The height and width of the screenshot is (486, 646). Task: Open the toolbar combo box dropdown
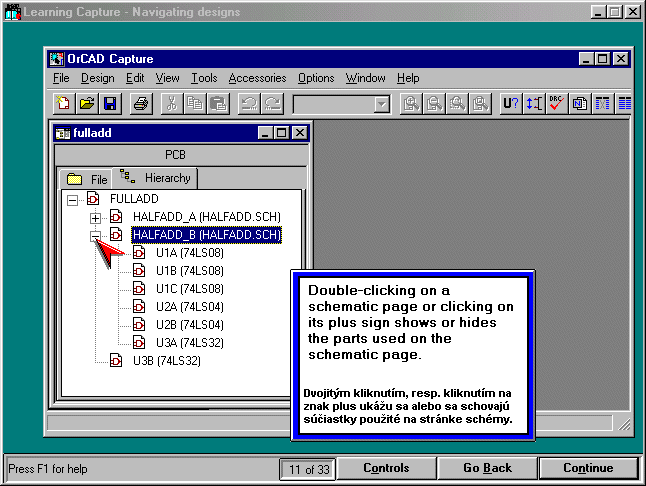pyautogui.click(x=381, y=104)
